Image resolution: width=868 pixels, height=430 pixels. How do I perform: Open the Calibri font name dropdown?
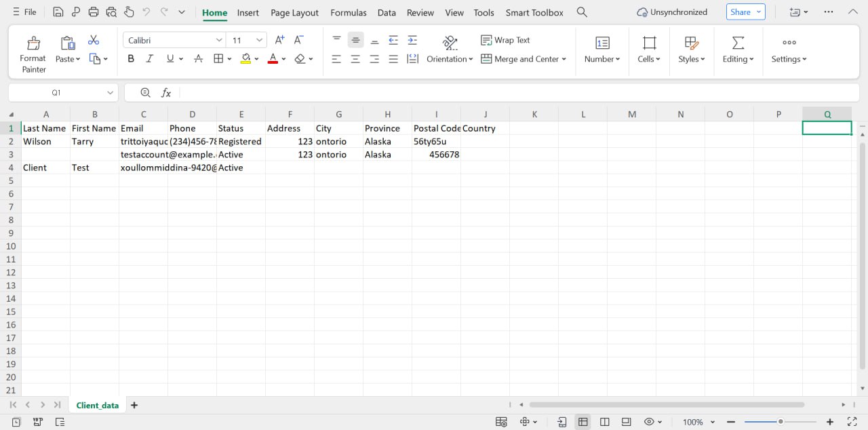pyautogui.click(x=219, y=40)
